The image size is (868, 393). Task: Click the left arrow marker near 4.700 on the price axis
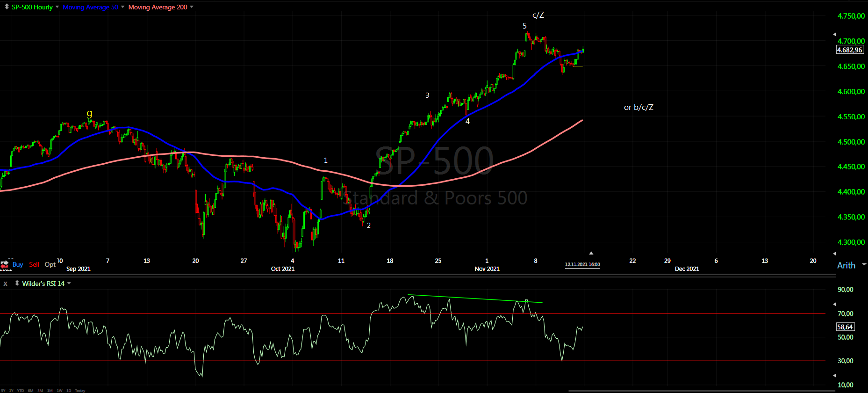pyautogui.click(x=835, y=34)
